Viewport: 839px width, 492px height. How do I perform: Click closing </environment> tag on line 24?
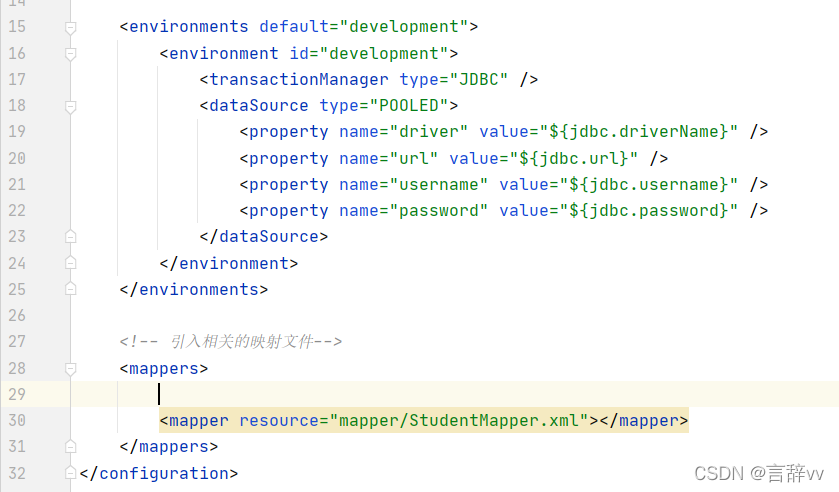point(228,263)
